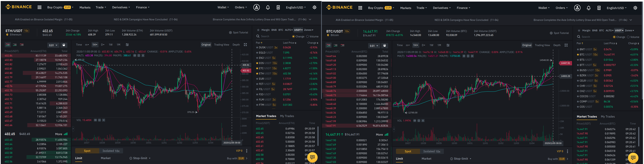The height and width of the screenshot is (164, 644).
Task: Open notifications bell in BTC/USDT window
Action: click(588, 8)
